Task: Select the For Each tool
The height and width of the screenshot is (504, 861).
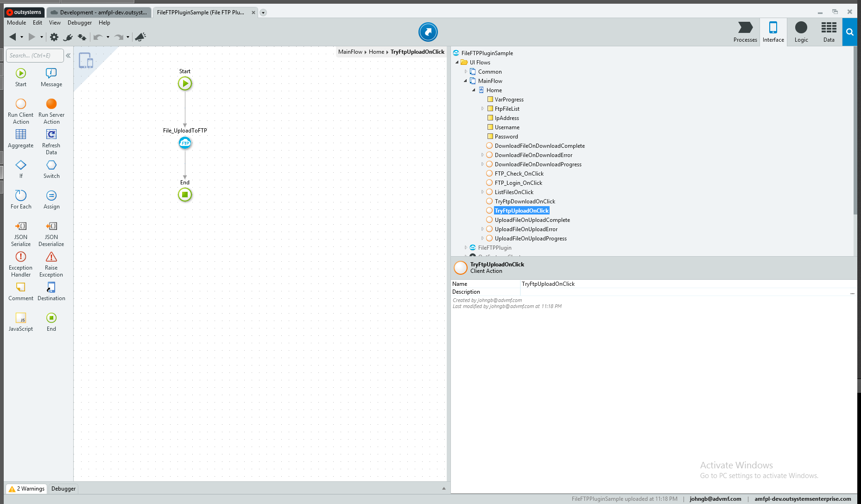Action: (21, 200)
